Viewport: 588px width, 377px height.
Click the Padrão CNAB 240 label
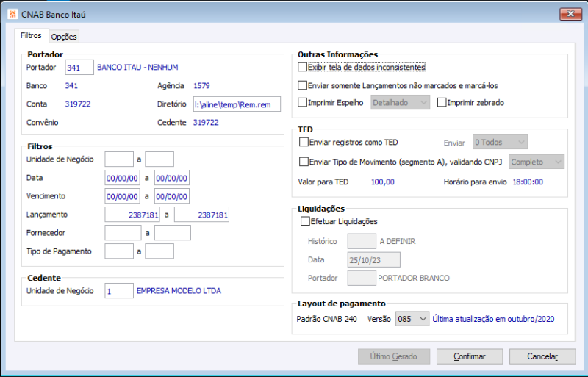(x=326, y=319)
